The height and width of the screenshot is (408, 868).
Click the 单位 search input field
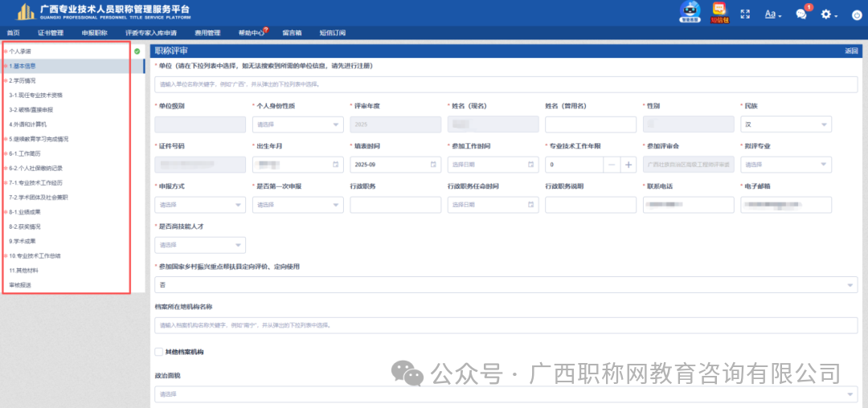(506, 84)
